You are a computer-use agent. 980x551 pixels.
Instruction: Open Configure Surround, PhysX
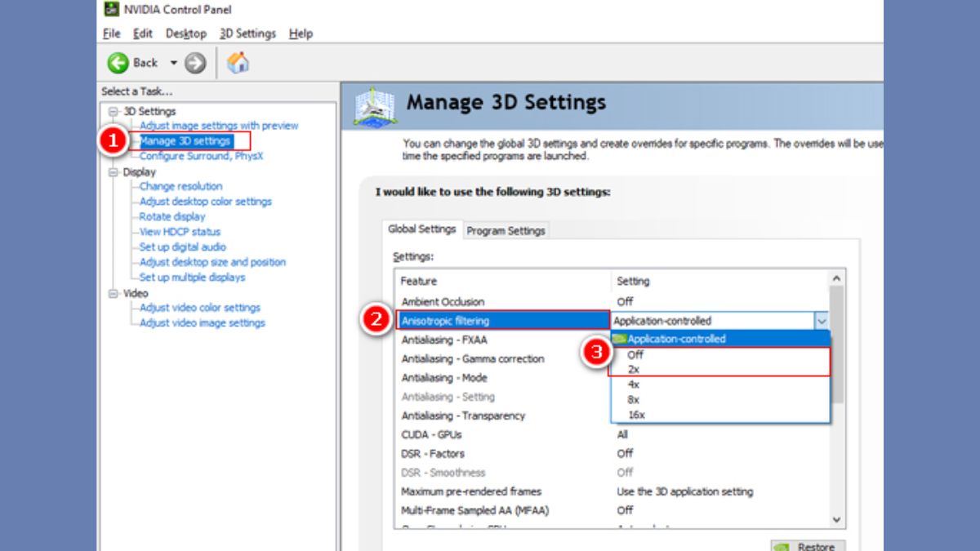202,156
